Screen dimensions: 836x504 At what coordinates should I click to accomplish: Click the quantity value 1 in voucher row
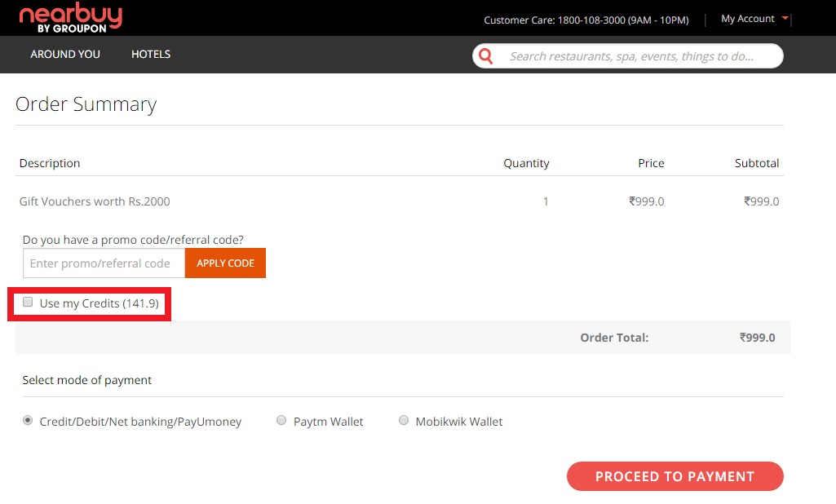pyautogui.click(x=546, y=201)
